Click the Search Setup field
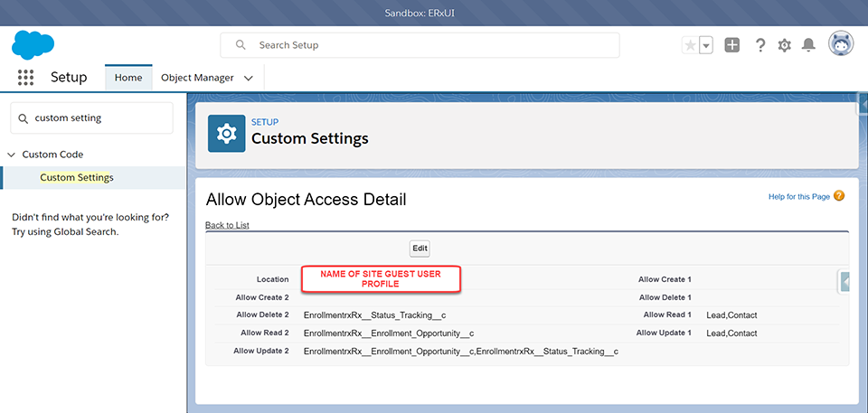Screen dimensions: 868x413 tap(420, 45)
